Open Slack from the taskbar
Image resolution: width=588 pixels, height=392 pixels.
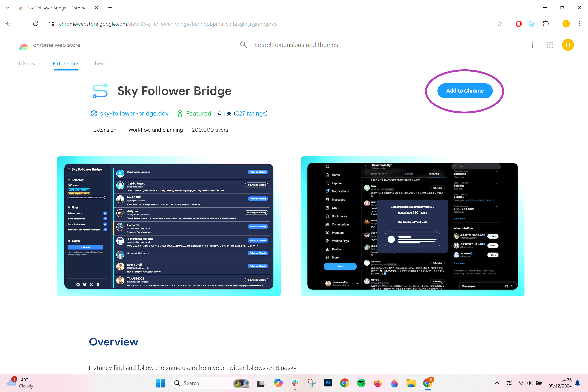click(295, 383)
